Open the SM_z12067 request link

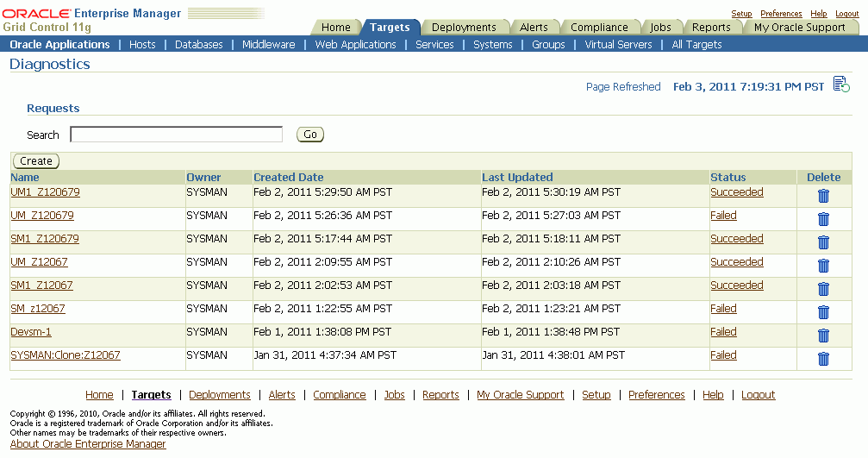(x=38, y=309)
